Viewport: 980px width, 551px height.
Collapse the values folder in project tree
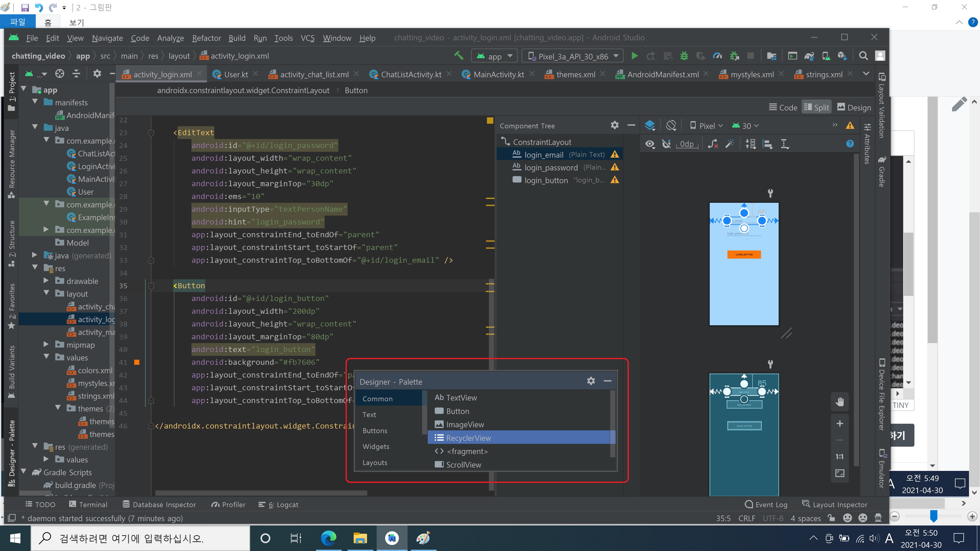pyautogui.click(x=46, y=357)
